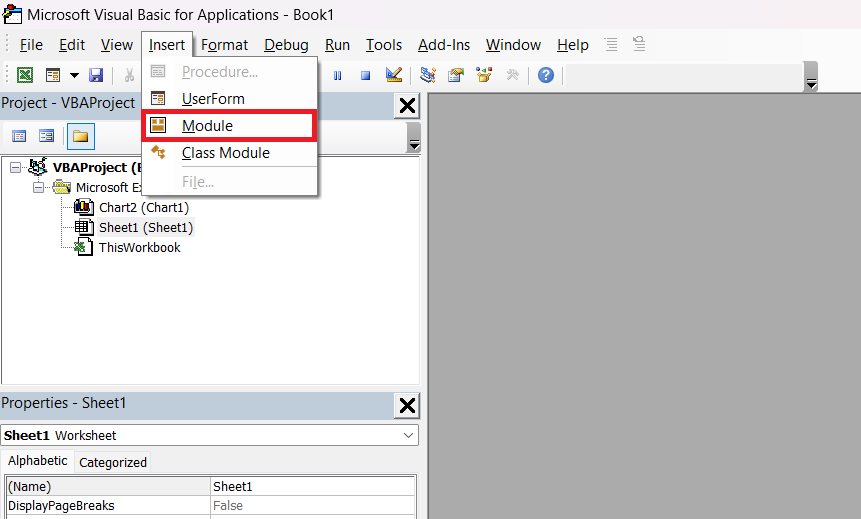Select the (Name) property row label
This screenshot has width=861, height=519.
point(108,487)
